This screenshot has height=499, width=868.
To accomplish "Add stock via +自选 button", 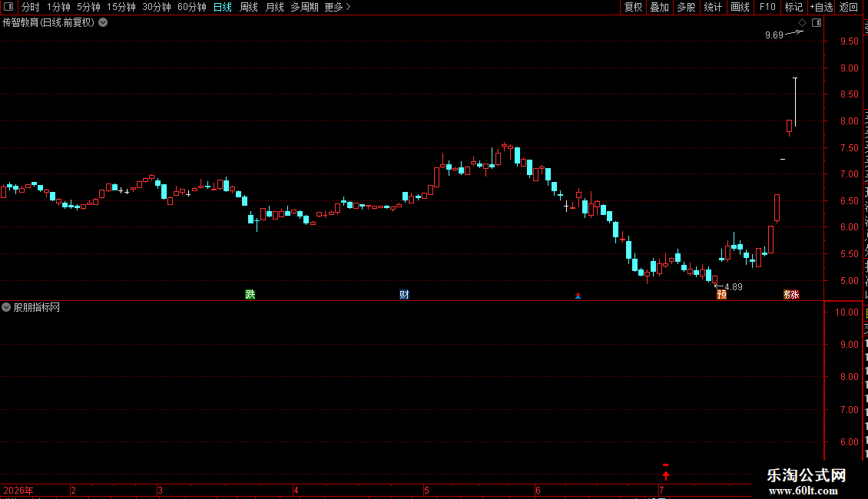I will click(821, 7).
